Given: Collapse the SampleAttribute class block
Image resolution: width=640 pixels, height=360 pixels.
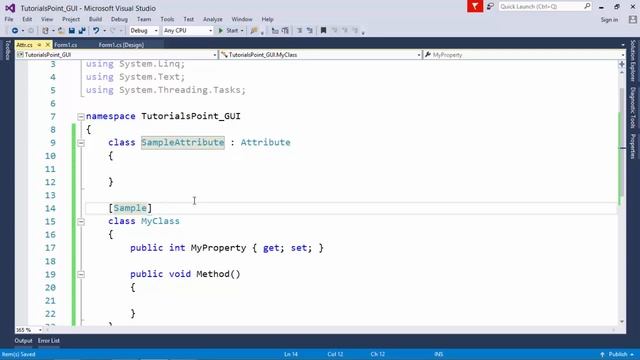Looking at the screenshot, I should click(81, 143).
